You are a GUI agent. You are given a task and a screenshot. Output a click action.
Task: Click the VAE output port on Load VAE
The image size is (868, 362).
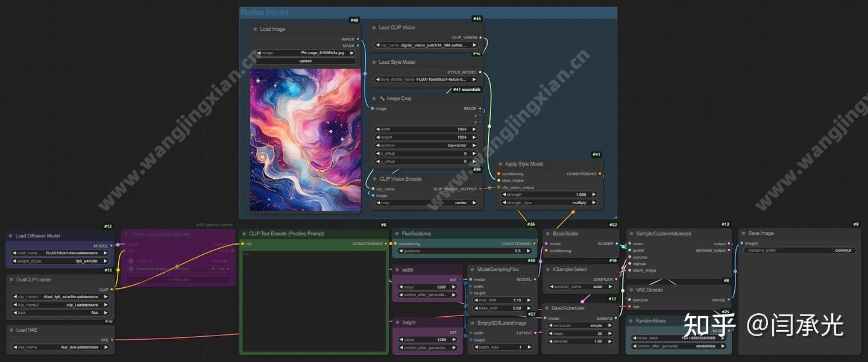[x=112, y=340]
